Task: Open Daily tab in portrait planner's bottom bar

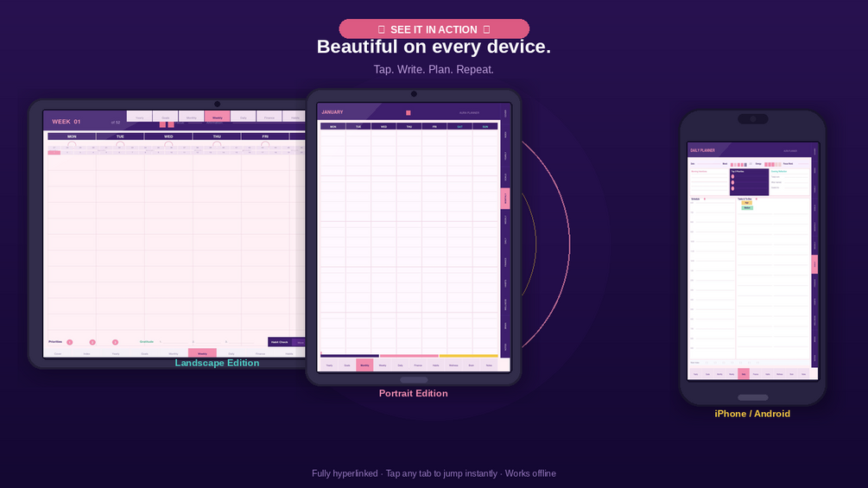Action: pyautogui.click(x=400, y=365)
